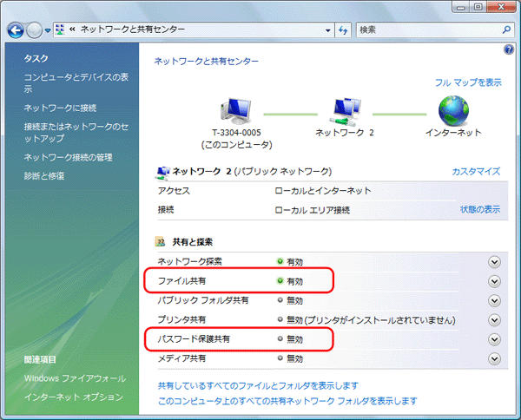Click the カスタマイズ link

pyautogui.click(x=476, y=172)
